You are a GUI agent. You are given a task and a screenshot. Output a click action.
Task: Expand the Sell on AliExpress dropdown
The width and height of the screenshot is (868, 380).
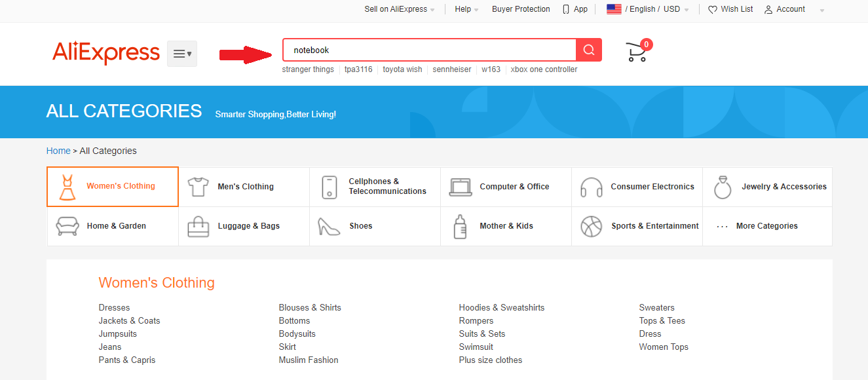pos(400,9)
